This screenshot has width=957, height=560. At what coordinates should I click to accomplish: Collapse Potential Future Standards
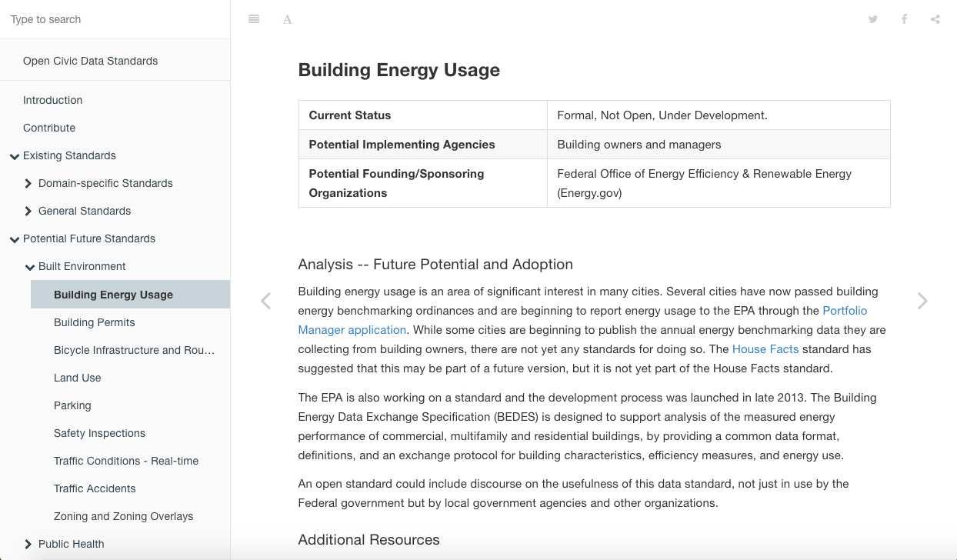pos(14,238)
